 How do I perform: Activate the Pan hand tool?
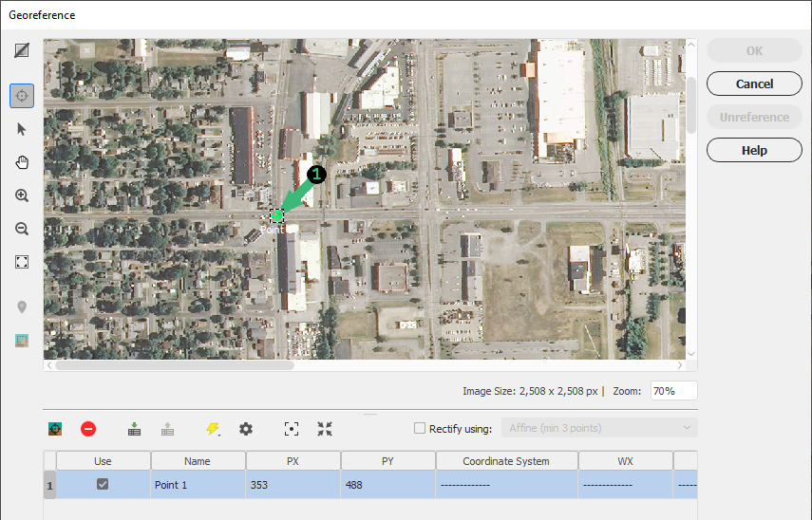[x=22, y=162]
